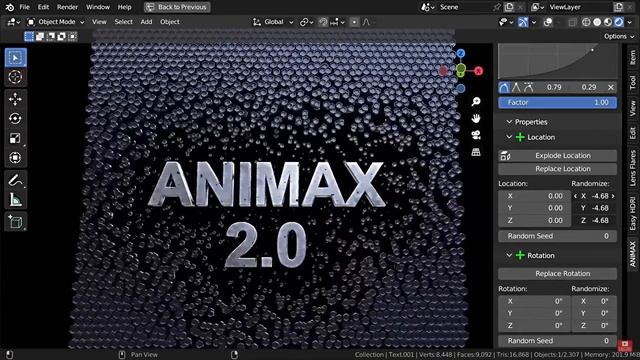This screenshot has height=360, width=640.
Task: Click the Blender logo icon
Action: pos(10,7)
